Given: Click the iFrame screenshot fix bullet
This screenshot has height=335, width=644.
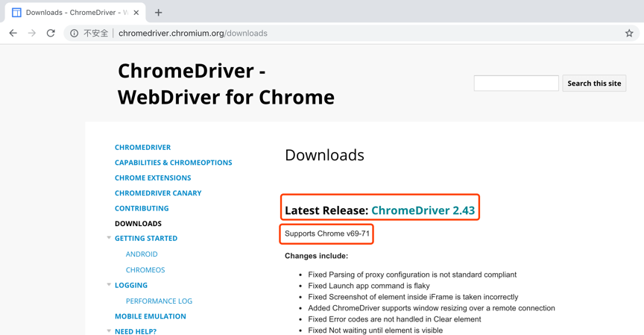Looking at the screenshot, I should [413, 297].
